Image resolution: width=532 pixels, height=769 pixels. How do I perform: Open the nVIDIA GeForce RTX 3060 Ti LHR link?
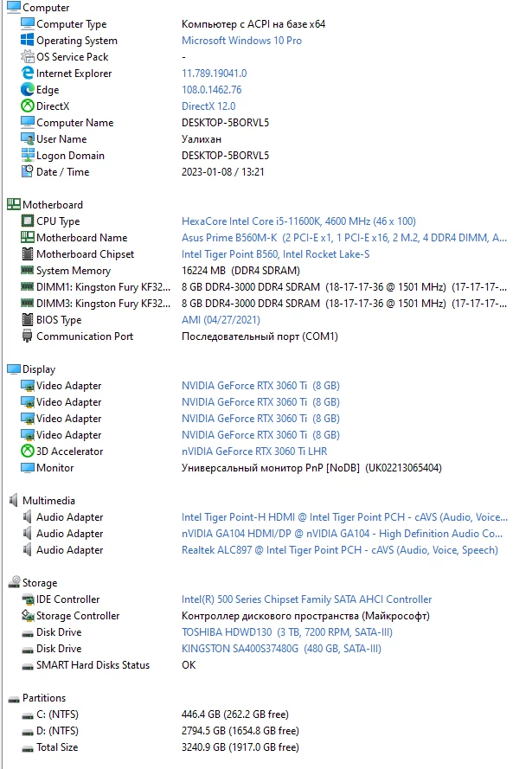[x=254, y=452]
